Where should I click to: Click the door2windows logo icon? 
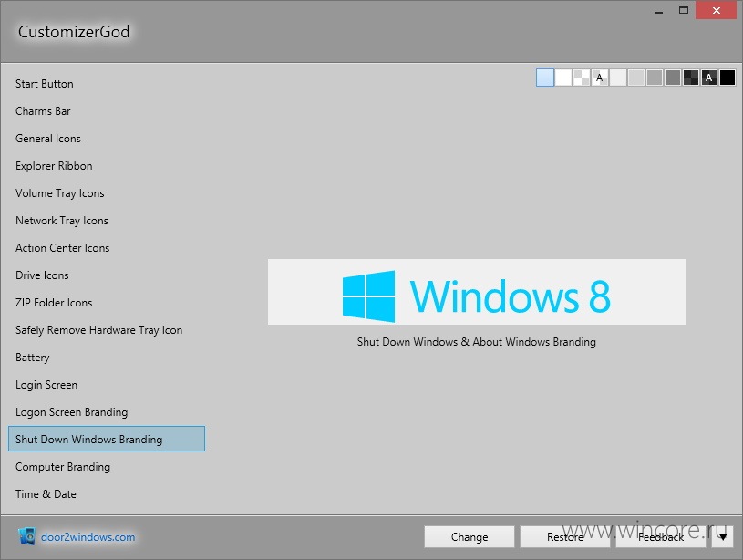pos(27,536)
